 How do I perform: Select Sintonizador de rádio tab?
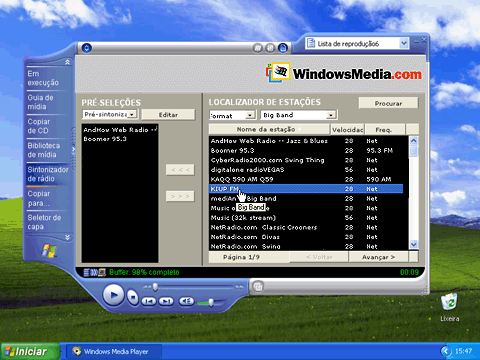47,174
